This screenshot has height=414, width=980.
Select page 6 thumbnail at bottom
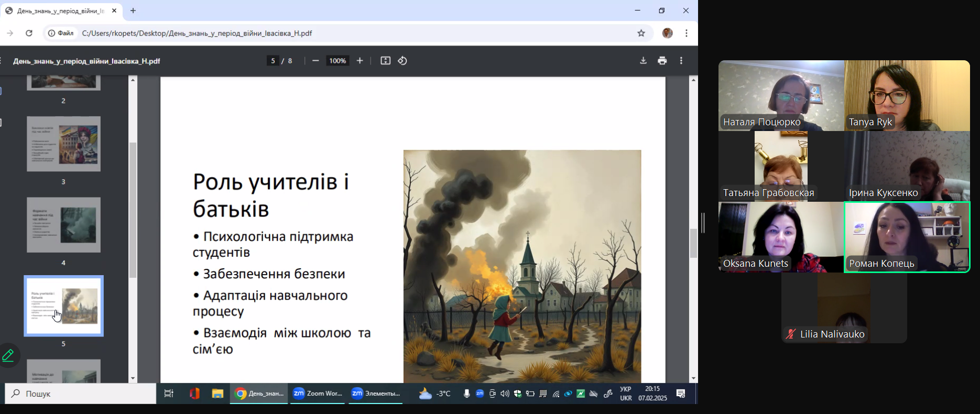tap(63, 371)
